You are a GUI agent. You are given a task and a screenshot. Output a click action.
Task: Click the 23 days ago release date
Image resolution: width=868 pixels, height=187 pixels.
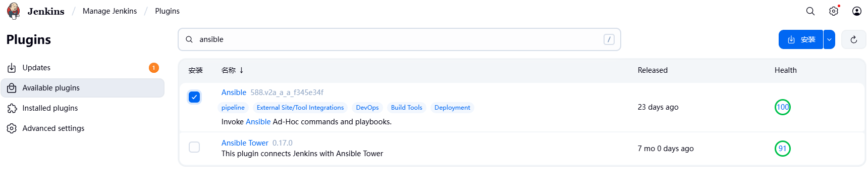(x=658, y=107)
